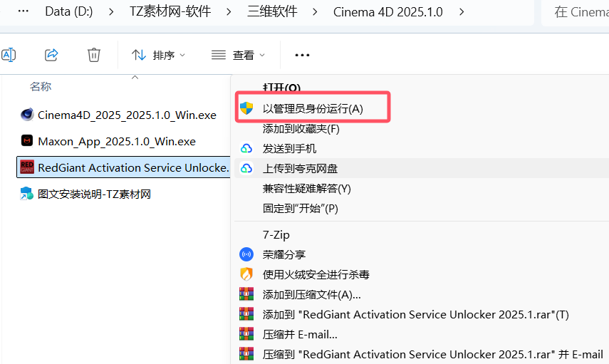Expand the chevron after Cinema 4D 2025.1.0
The height and width of the screenshot is (364, 609).
462,12
